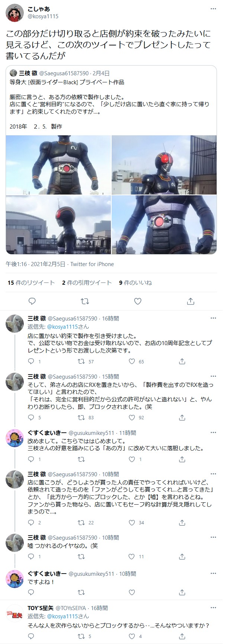Screen dimensions: 227x644
Task: Reply to the tweet with 5 replies
Action: 31,417
